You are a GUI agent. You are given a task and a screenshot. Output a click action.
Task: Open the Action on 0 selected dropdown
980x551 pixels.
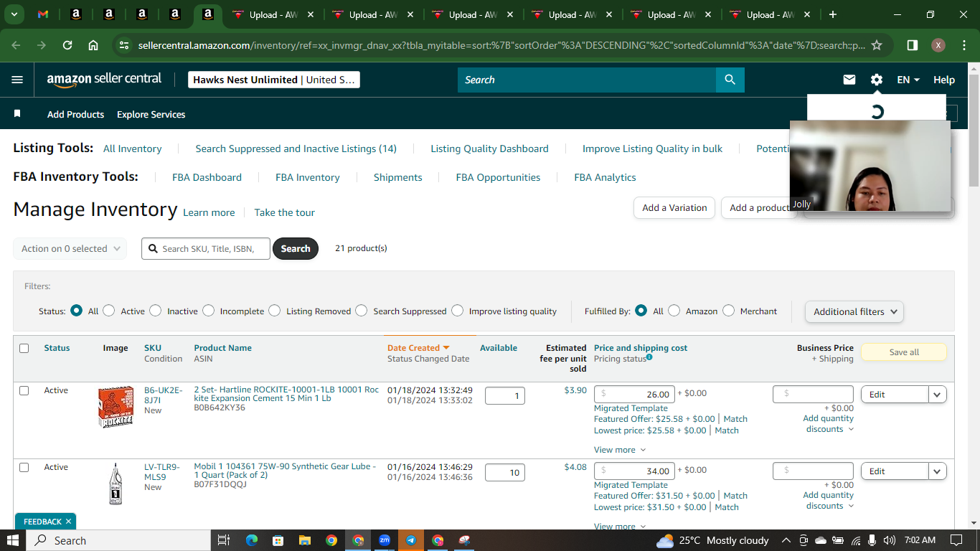pyautogui.click(x=70, y=248)
